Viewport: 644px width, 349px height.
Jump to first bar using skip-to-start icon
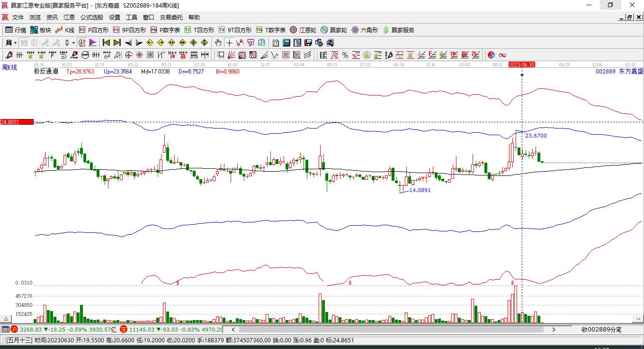tap(107, 43)
